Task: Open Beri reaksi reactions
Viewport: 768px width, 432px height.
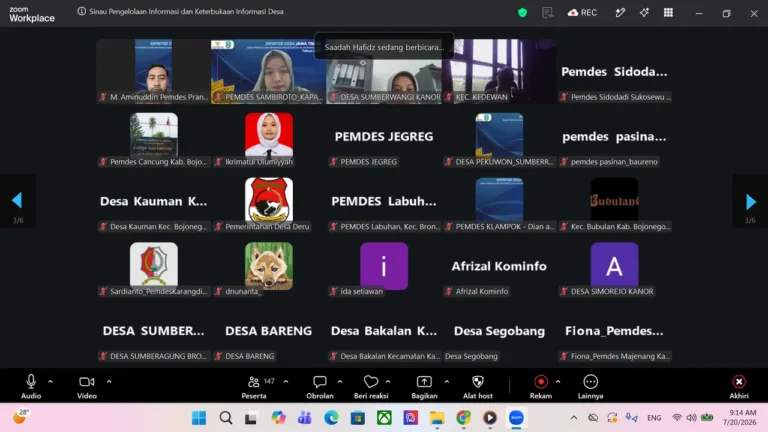Action: point(371,386)
